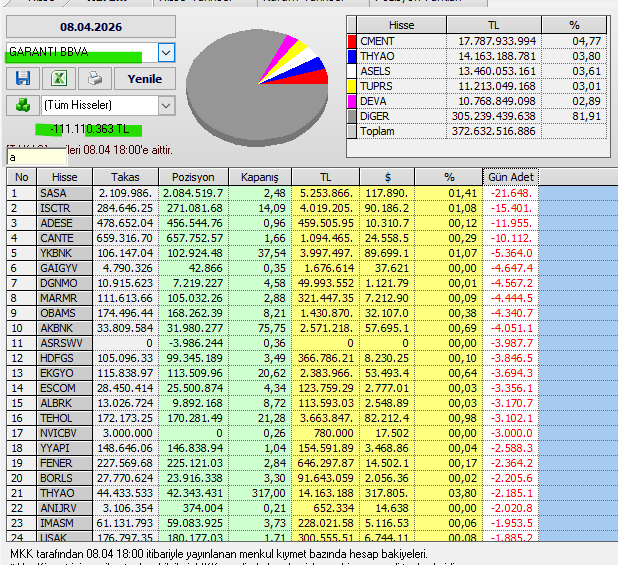Screen dimensions: 618x565
Task: Click the Toplam value 372.632.516.886
Action: pyautogui.click(x=493, y=131)
